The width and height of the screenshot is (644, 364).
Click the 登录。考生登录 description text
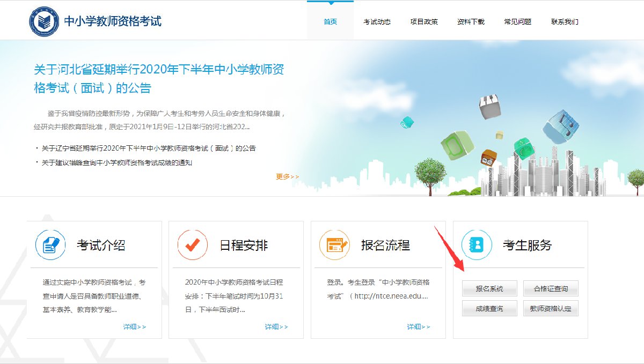click(379, 289)
